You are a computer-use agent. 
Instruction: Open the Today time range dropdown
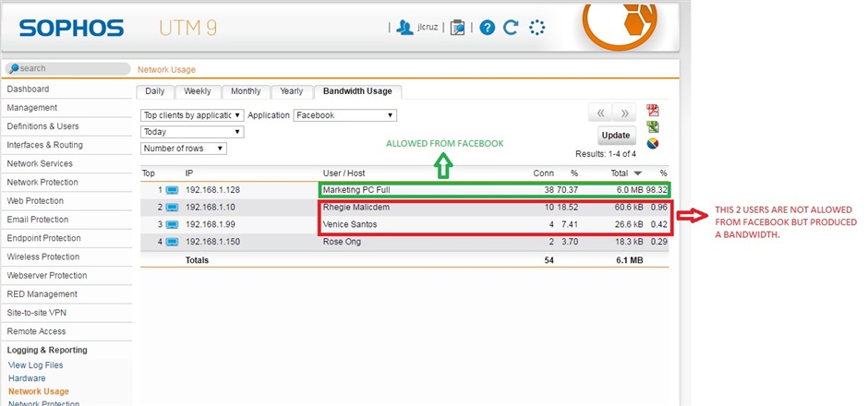[192, 132]
